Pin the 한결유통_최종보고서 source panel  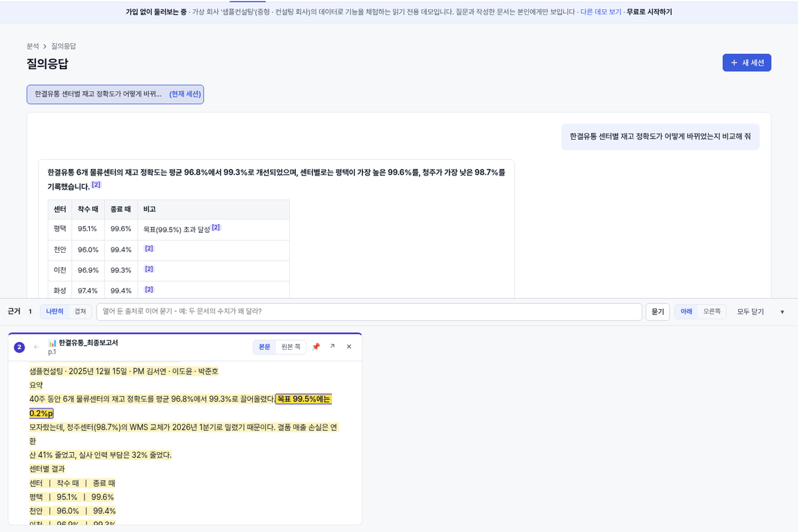(x=316, y=346)
